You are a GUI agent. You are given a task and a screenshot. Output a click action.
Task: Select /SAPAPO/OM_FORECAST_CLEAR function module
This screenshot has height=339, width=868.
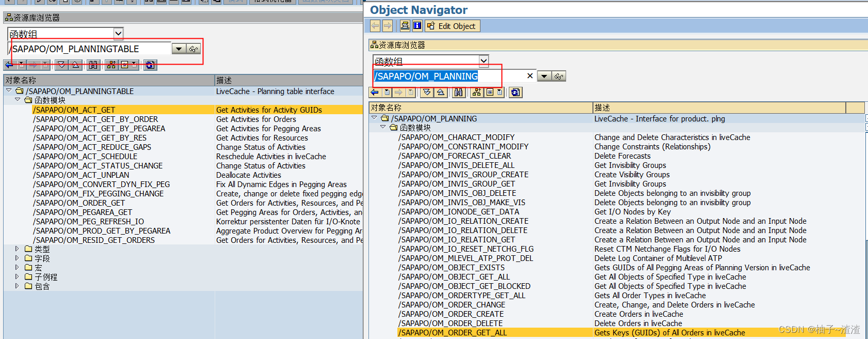tap(455, 156)
